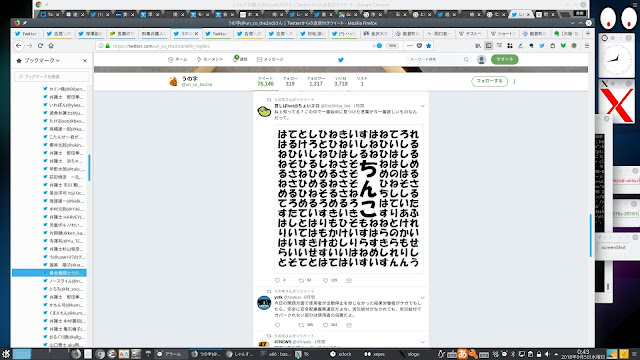Retweet the ystk tweet
The height and width of the screenshot is (360, 640).
click(x=301, y=325)
